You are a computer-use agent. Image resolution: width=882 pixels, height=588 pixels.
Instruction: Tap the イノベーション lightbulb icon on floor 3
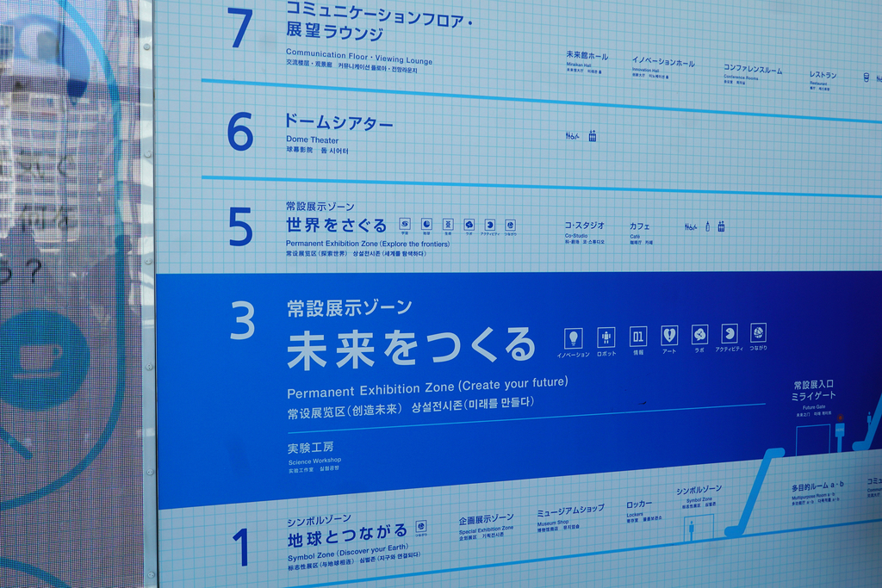click(573, 337)
